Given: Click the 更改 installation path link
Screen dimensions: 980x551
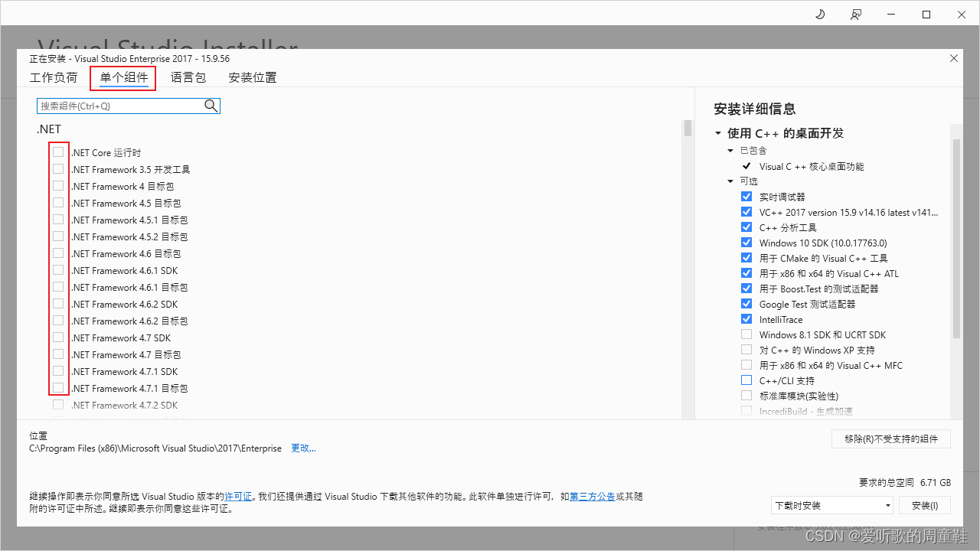Looking at the screenshot, I should coord(303,448).
